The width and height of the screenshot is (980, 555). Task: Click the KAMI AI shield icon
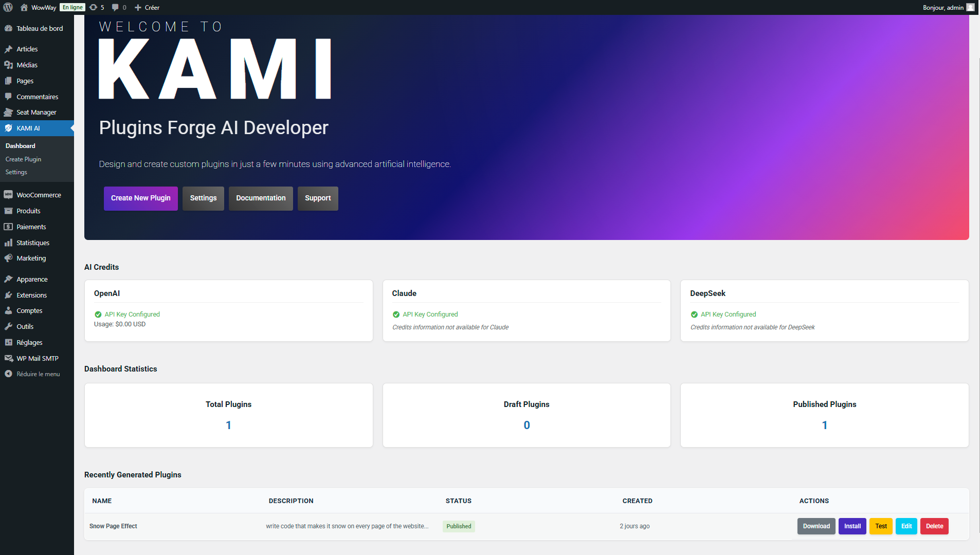pyautogui.click(x=9, y=128)
